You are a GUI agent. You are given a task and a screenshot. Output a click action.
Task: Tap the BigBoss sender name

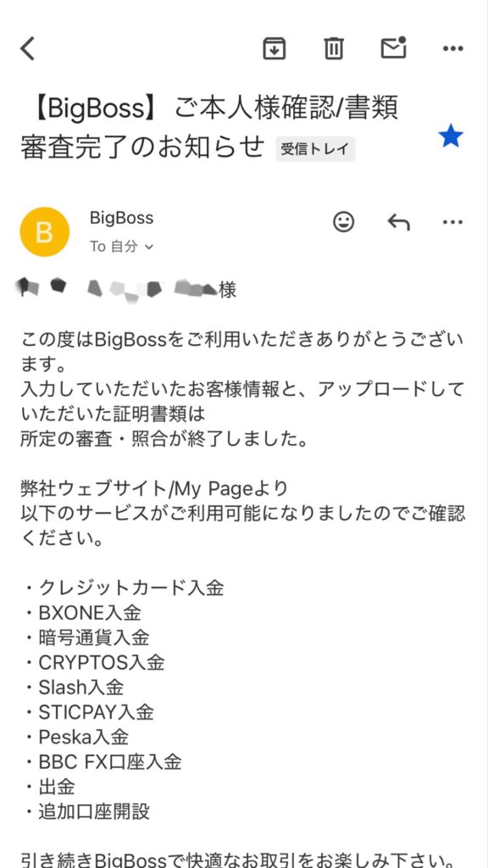(121, 218)
